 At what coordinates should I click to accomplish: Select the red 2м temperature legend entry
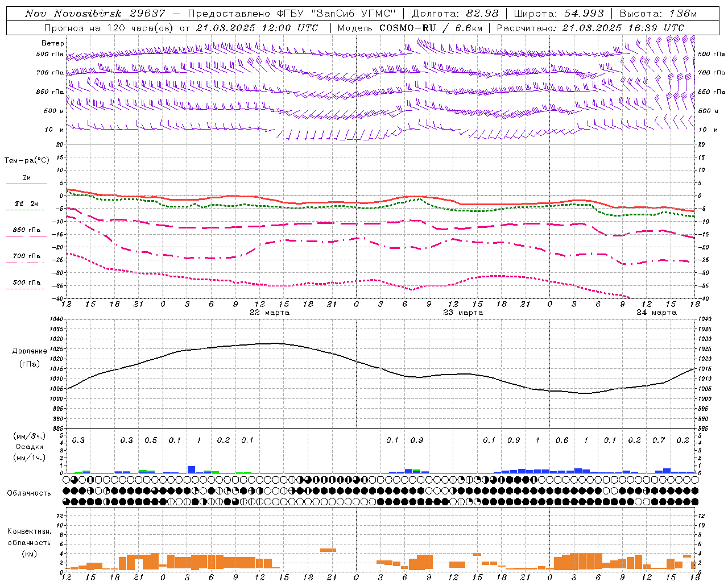coord(27,180)
